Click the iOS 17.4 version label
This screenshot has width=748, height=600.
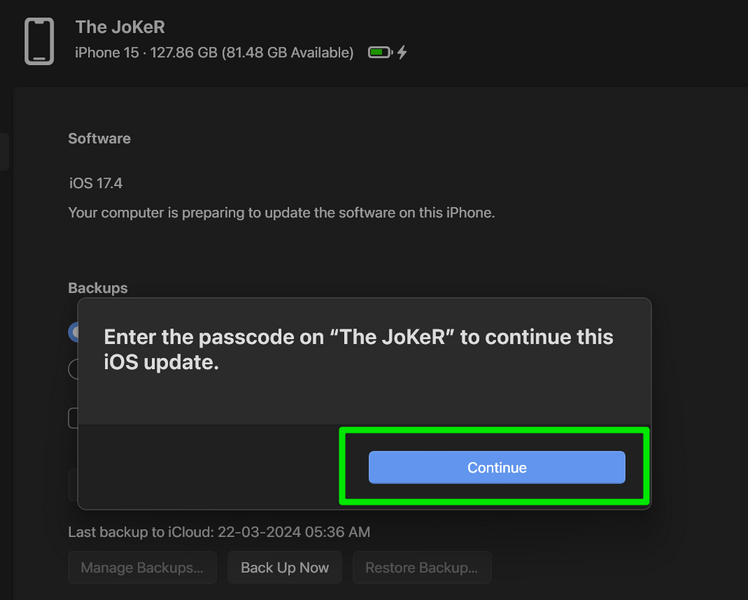pos(95,183)
